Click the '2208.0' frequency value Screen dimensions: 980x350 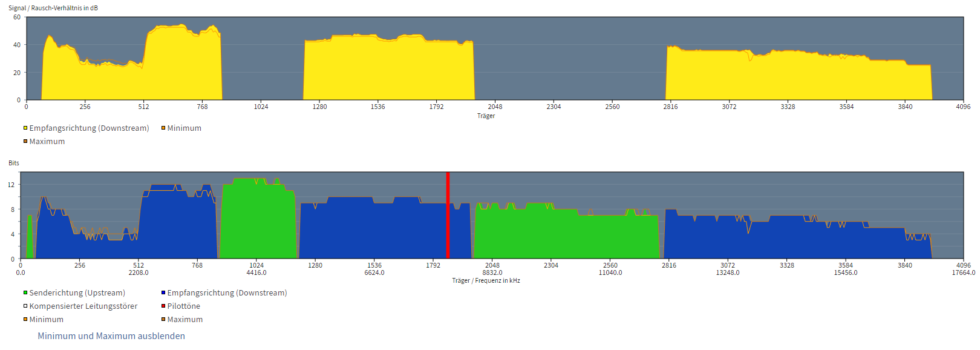tap(139, 272)
